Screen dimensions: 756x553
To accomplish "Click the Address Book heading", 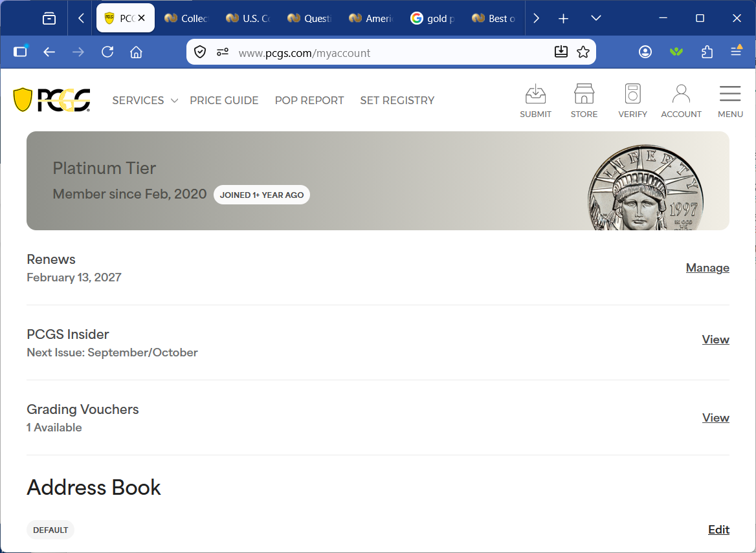I will click(x=94, y=488).
